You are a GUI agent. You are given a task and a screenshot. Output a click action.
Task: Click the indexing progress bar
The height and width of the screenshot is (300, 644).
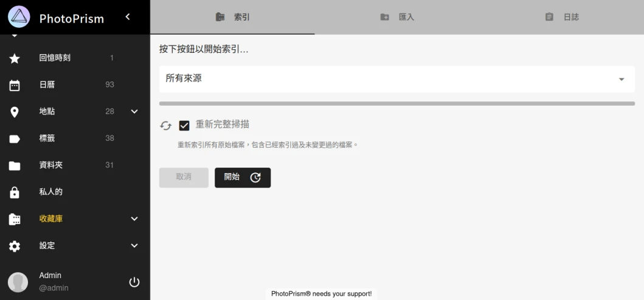tap(396, 104)
